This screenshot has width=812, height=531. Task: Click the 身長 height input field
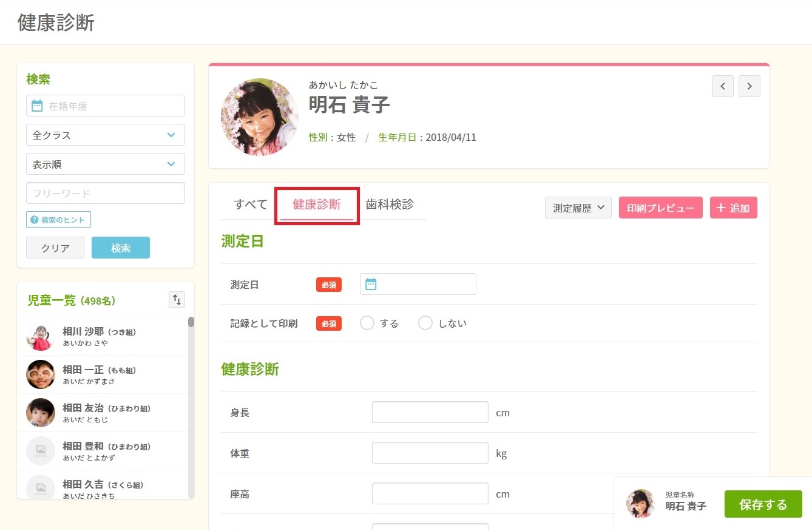[x=430, y=412]
